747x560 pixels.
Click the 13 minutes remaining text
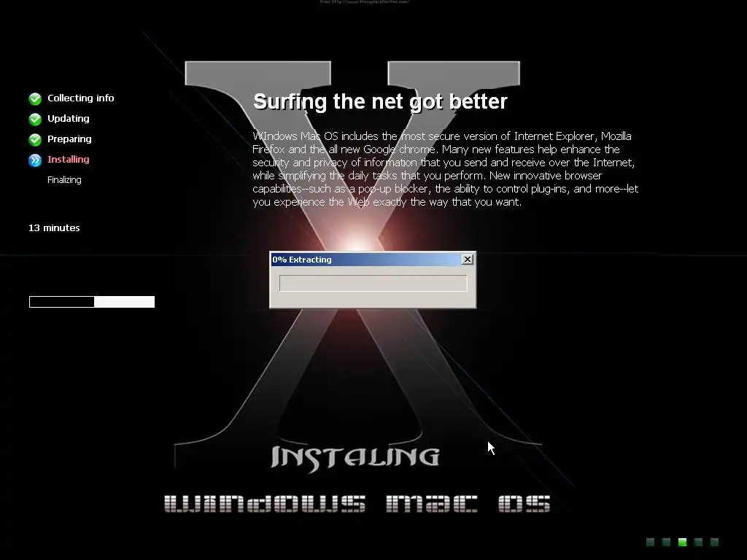[54, 228]
